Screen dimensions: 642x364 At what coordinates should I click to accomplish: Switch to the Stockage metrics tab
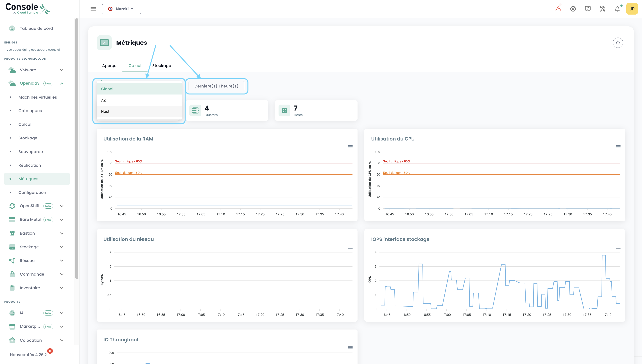(x=161, y=66)
